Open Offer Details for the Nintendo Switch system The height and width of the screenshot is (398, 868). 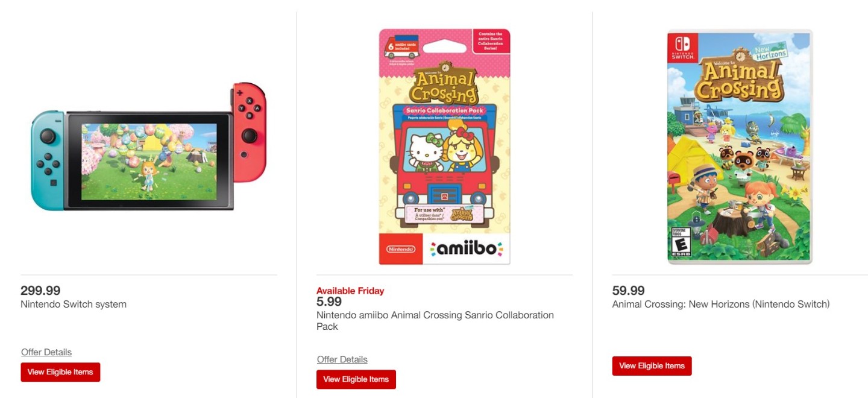pos(46,352)
